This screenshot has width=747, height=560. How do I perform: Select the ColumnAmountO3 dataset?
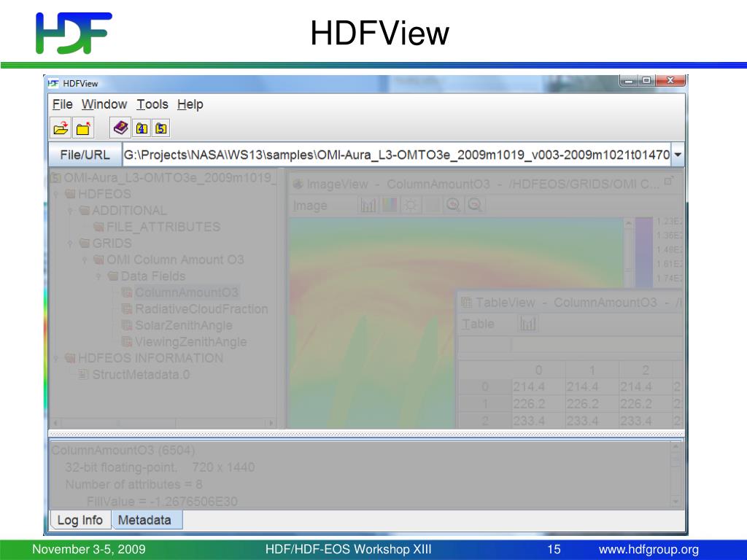click(x=186, y=292)
